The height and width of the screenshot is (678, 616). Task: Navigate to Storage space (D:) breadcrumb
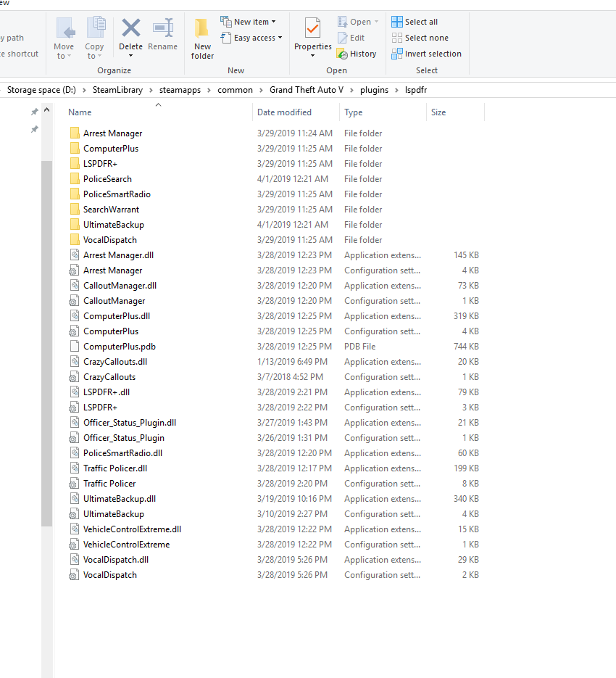click(x=41, y=90)
